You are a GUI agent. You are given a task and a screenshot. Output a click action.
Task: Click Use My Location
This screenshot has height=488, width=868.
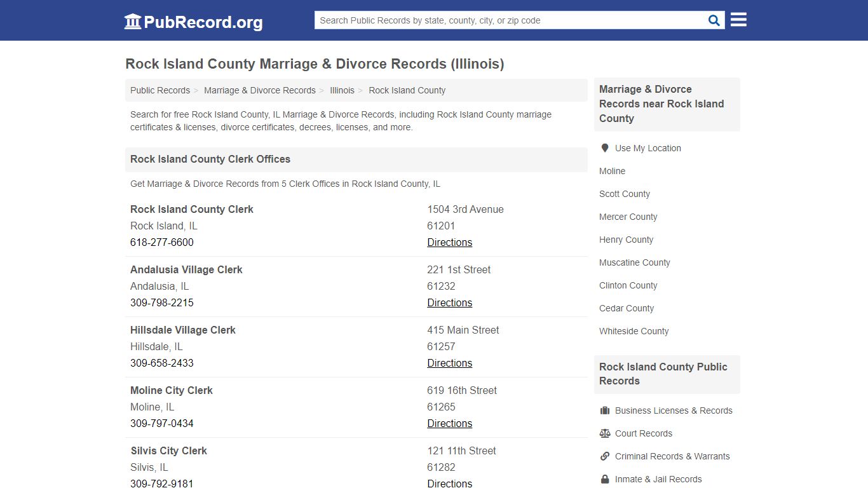coord(648,148)
